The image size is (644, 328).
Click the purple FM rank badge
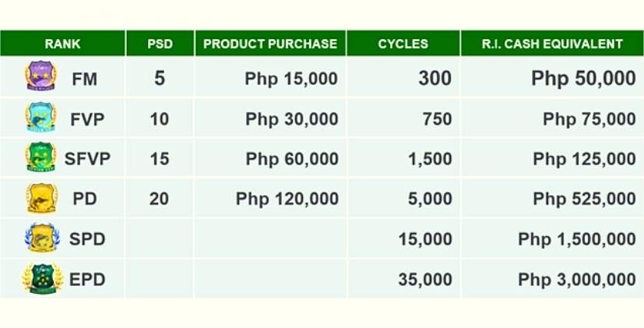40,76
